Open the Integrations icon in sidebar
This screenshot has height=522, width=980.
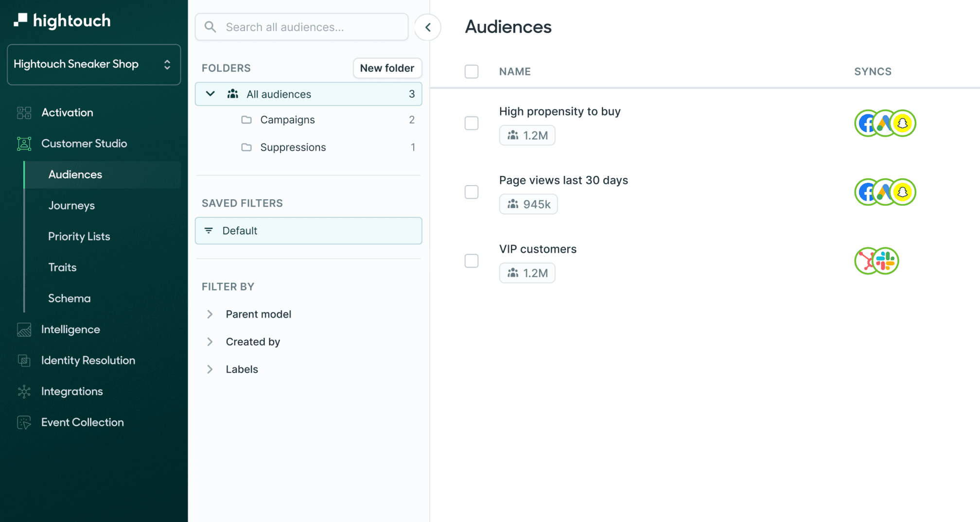(23, 391)
